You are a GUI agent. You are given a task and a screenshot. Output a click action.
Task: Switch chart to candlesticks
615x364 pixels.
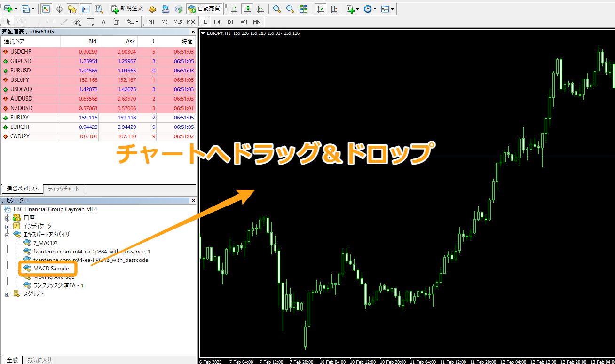(x=247, y=8)
